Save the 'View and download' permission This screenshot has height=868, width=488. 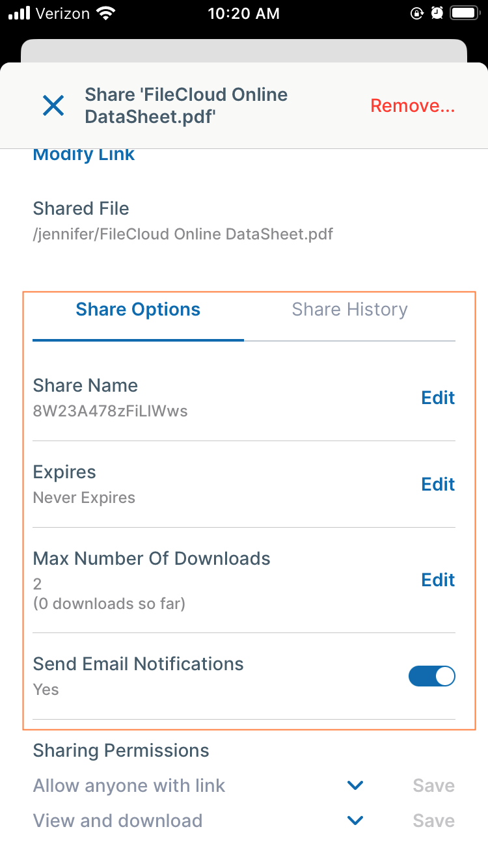tap(433, 821)
